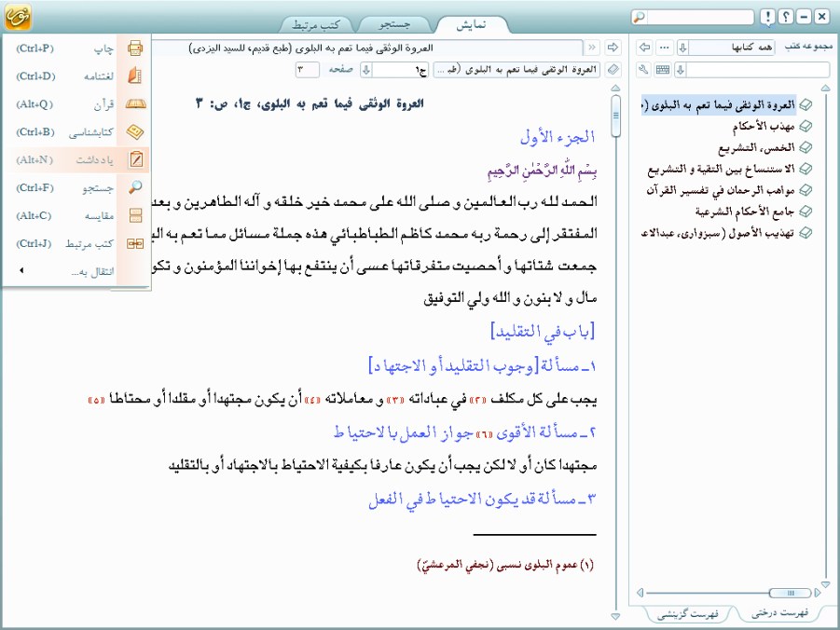Click the main text scrollbar up arrow
The image size is (840, 630).
click(x=615, y=88)
